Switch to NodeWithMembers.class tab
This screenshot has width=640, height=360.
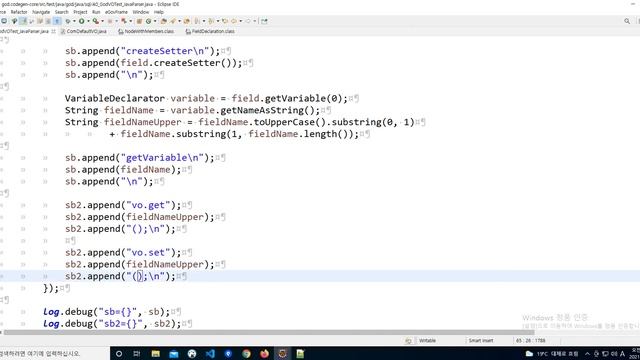146,31
